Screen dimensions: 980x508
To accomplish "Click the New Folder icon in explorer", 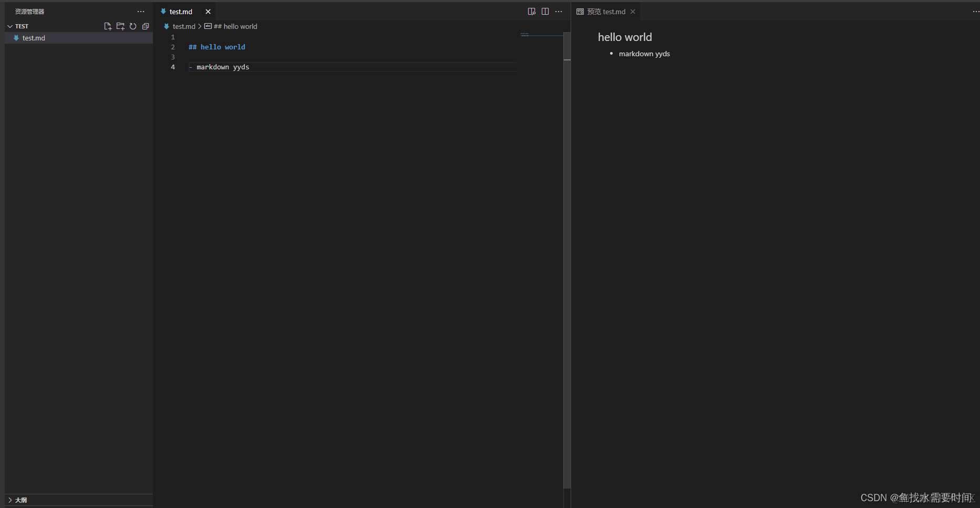I will coord(120,26).
